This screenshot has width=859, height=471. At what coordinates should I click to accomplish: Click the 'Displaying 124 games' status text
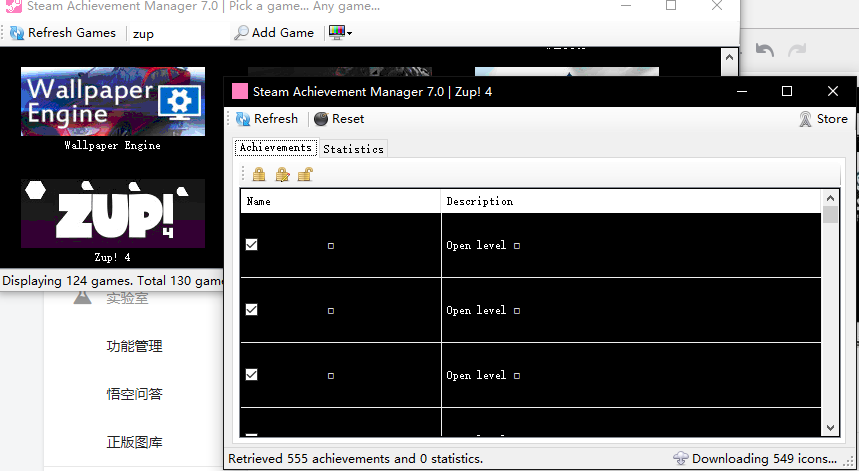coord(112,281)
